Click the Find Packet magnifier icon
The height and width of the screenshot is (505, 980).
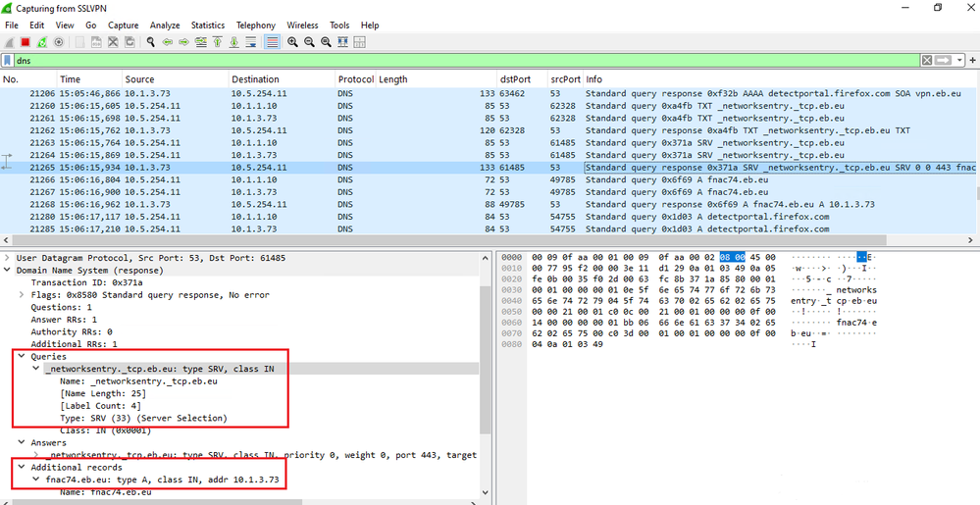pos(150,42)
